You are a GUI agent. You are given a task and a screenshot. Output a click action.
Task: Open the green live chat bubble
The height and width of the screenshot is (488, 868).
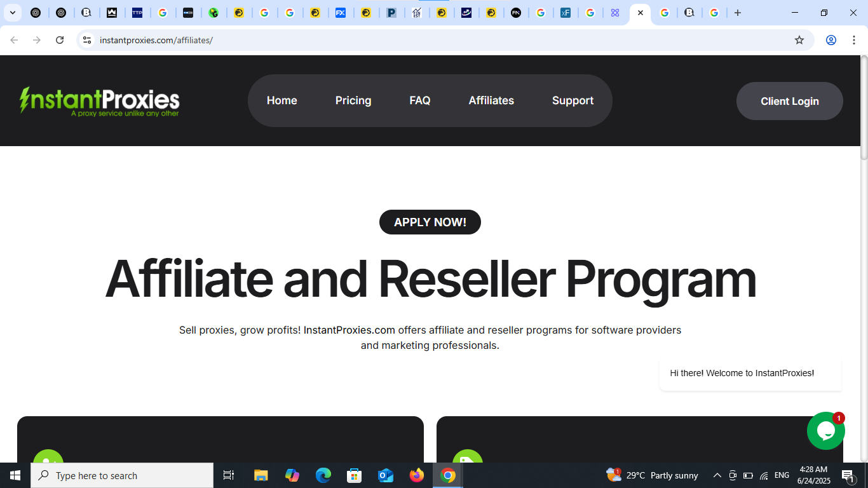[x=825, y=431]
